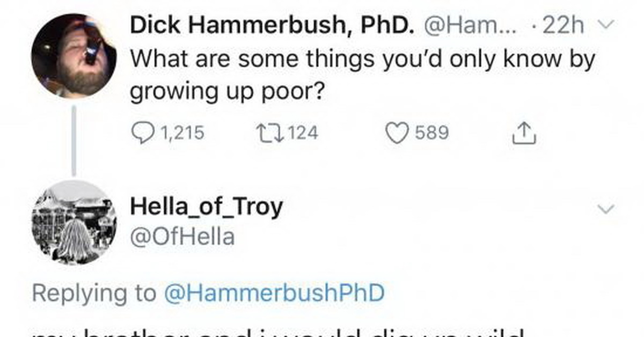Click the 124 retweets count
The image size is (644, 337).
[x=304, y=133]
